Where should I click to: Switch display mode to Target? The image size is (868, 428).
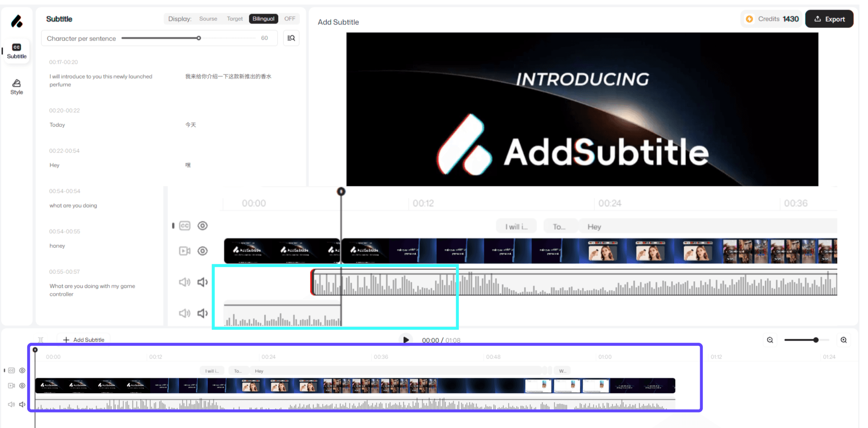235,19
